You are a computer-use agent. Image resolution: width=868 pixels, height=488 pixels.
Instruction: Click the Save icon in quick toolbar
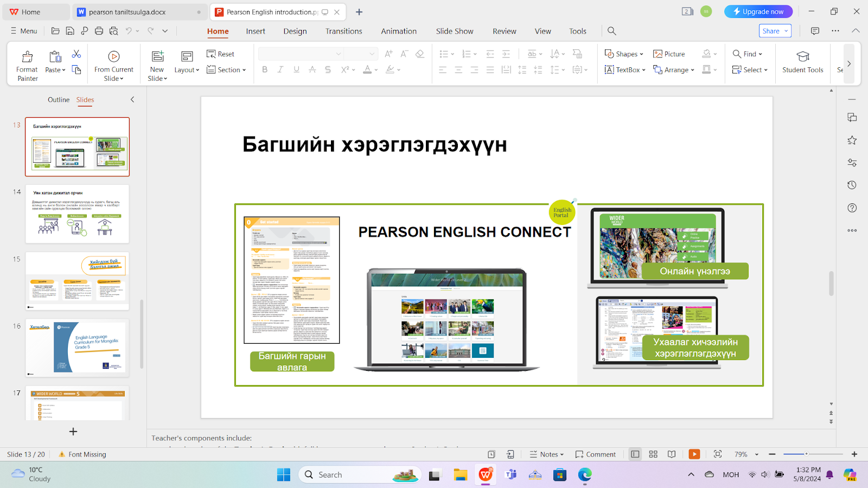[70, 31]
